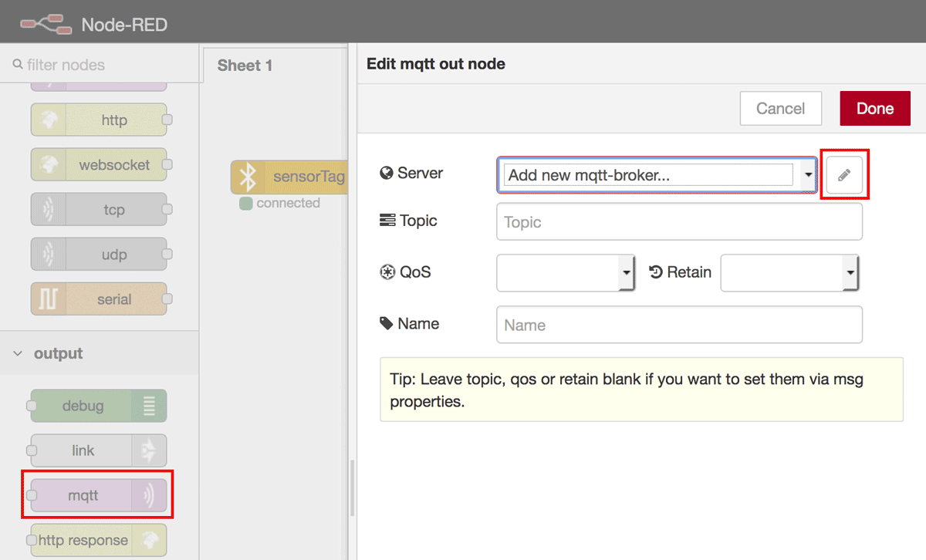Select the mqtt output node

99,495
